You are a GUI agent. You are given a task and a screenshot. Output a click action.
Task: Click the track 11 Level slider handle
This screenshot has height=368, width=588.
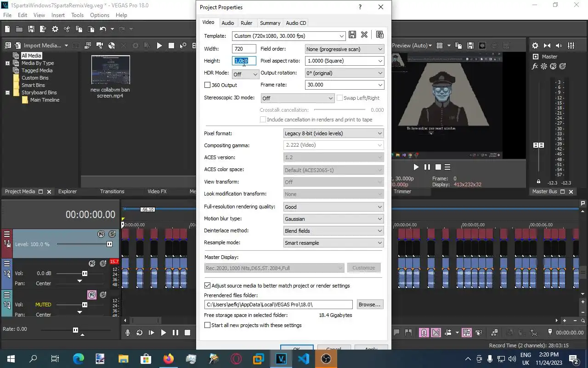click(110, 244)
